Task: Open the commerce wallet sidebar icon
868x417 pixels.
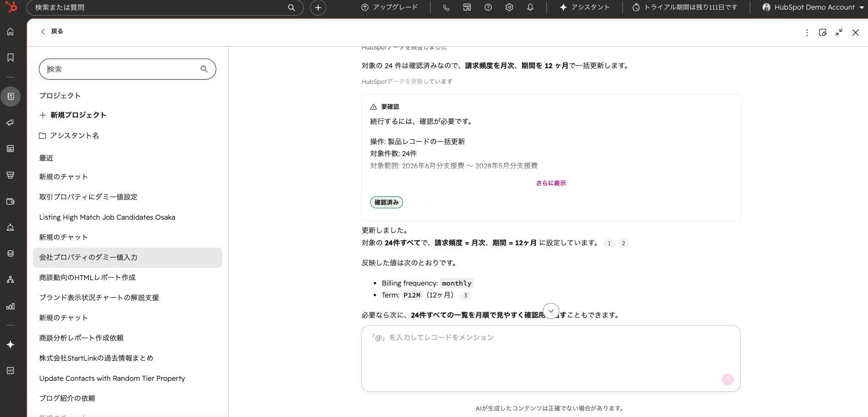Action: [11, 201]
